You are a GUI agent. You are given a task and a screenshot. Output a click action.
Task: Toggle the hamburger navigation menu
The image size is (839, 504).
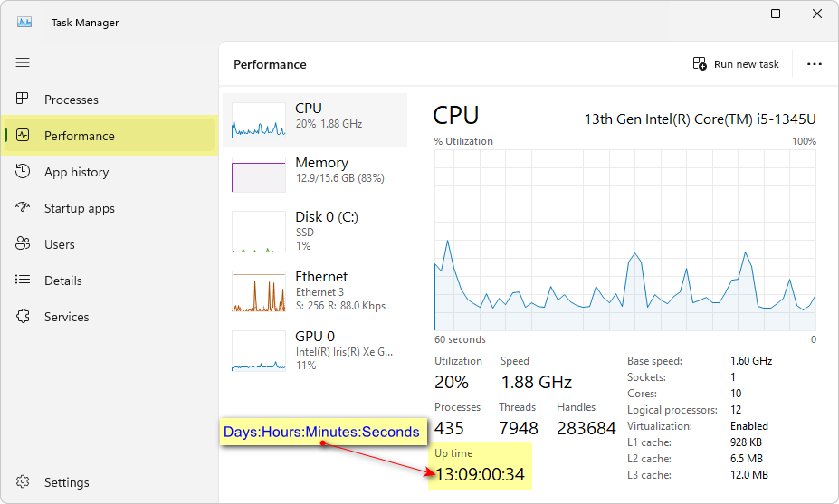[x=23, y=62]
